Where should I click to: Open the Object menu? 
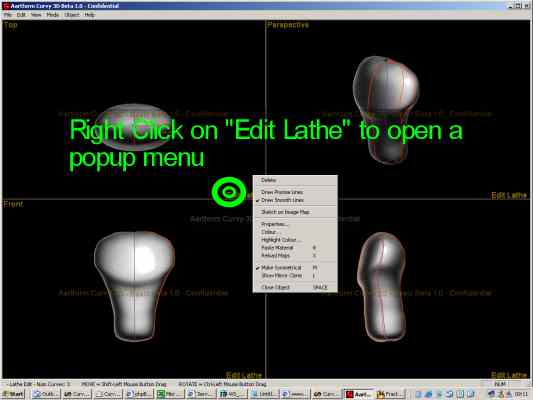coord(72,15)
